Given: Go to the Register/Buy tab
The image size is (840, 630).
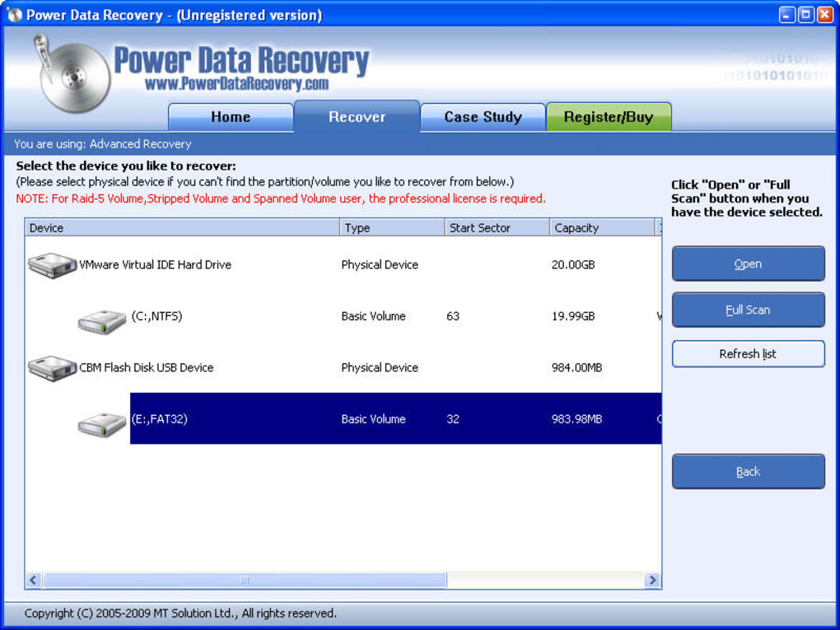Looking at the screenshot, I should click(x=609, y=117).
